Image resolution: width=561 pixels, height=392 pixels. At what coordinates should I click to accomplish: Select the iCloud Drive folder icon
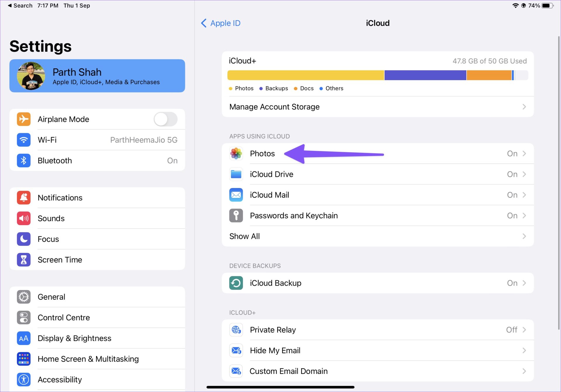tap(236, 174)
